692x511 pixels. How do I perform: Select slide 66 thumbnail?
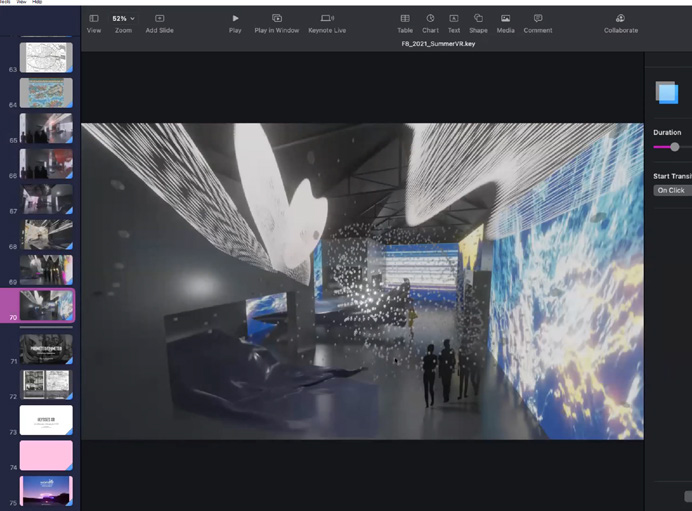point(46,164)
